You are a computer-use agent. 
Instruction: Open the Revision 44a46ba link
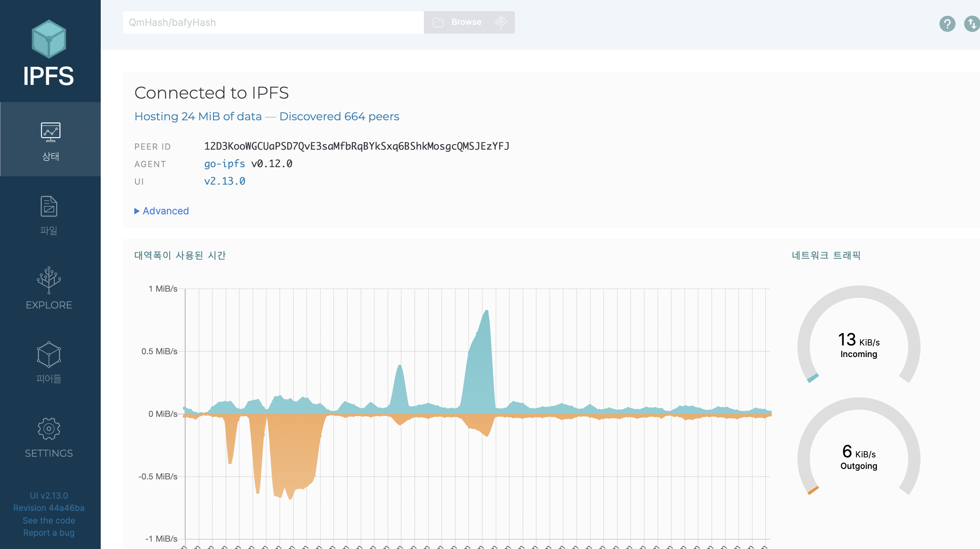pos(49,508)
